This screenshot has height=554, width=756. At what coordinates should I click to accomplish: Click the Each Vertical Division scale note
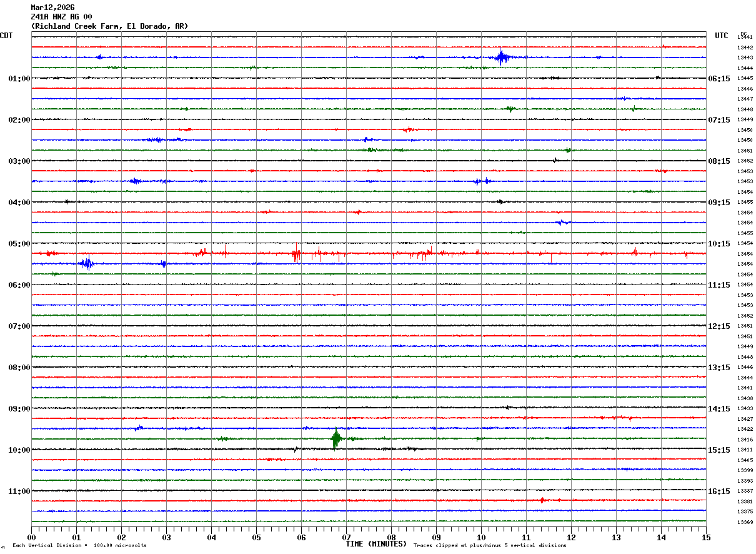[80, 546]
